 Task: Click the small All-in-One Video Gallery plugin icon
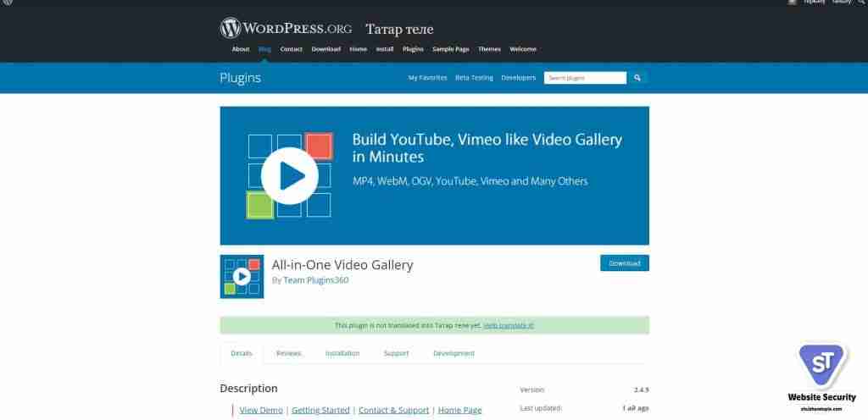pos(242,276)
